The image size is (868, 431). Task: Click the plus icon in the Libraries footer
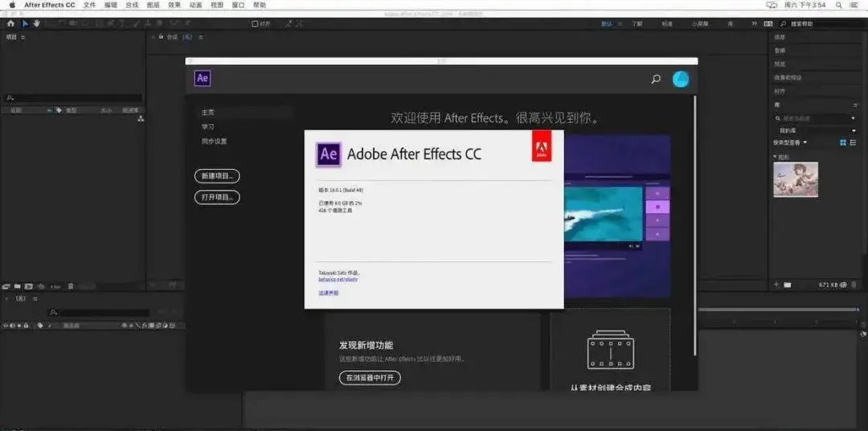click(776, 285)
